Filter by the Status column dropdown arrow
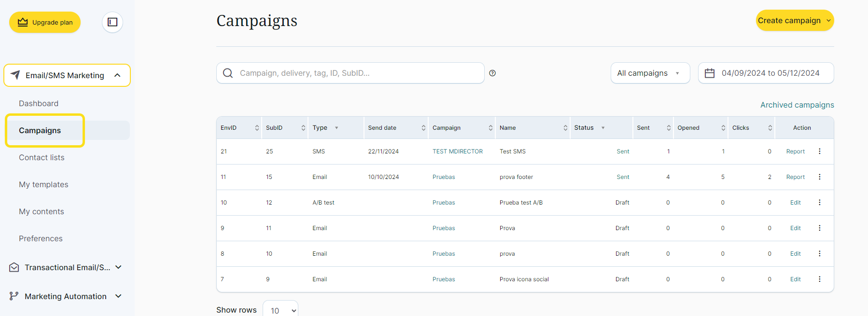Viewport: 868px width, 316px height. coord(603,128)
